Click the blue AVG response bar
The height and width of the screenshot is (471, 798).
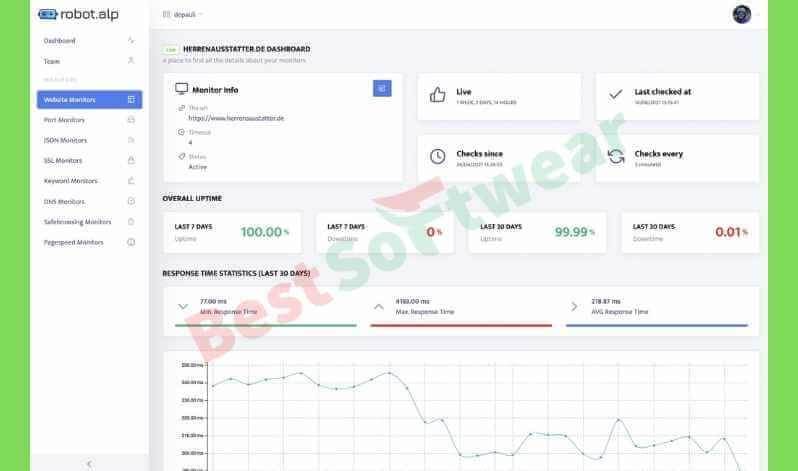[657, 325]
